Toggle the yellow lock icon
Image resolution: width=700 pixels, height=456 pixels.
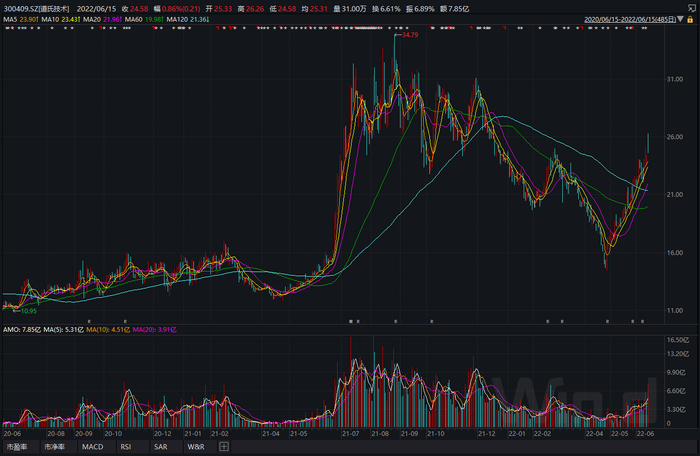click(x=690, y=19)
